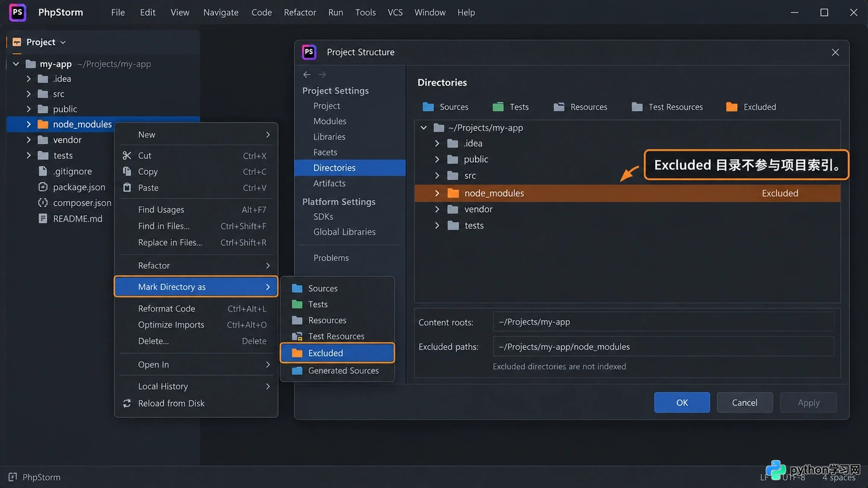Expand the src folder in project tree
The width and height of the screenshot is (868, 488).
coord(28,94)
